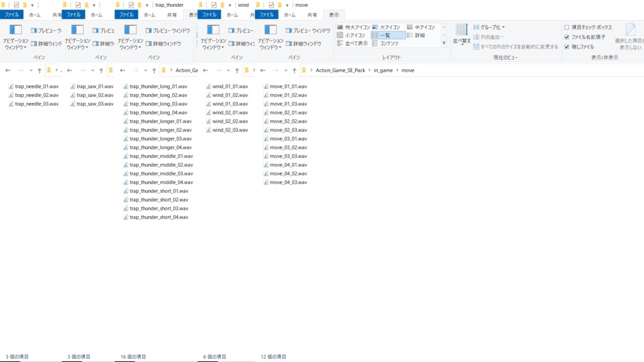Expand the chevron after Action_Game_SE_Pack in breadcrumb
Screen dimensions: 644x362
tap(370, 70)
